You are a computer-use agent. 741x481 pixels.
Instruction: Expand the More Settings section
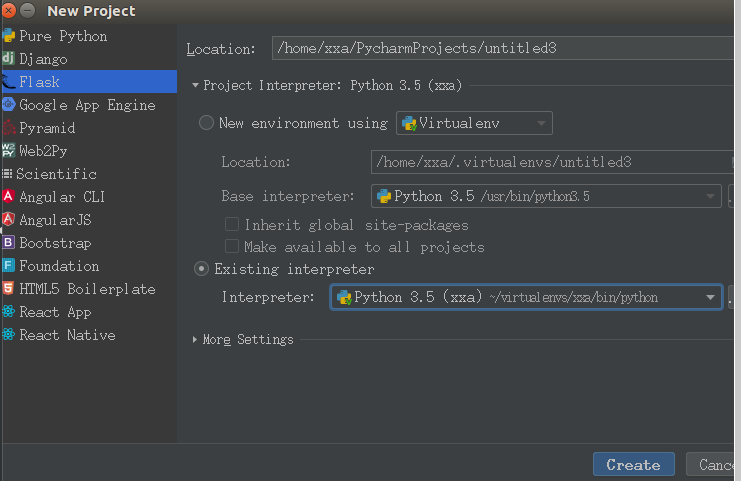(x=195, y=340)
